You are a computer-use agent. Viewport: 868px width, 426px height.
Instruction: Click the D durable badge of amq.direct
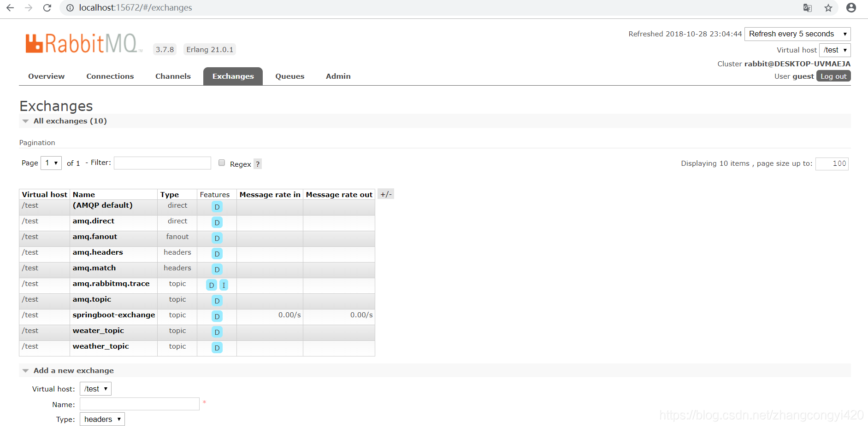[x=217, y=222]
